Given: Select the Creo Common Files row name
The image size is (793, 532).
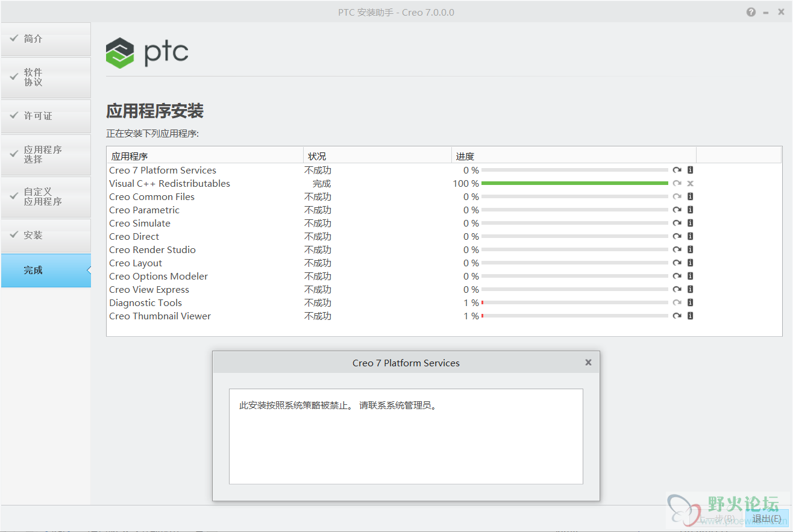Looking at the screenshot, I should coord(152,197).
